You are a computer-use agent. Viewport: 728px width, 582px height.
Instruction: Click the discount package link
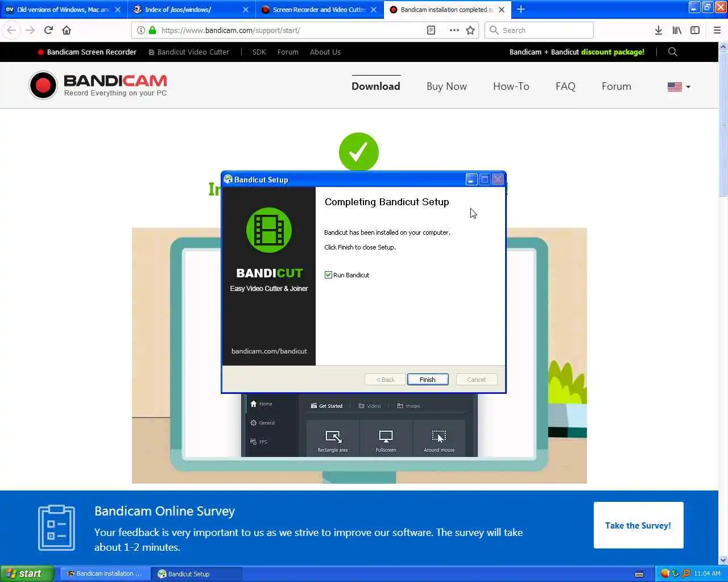[577, 52]
